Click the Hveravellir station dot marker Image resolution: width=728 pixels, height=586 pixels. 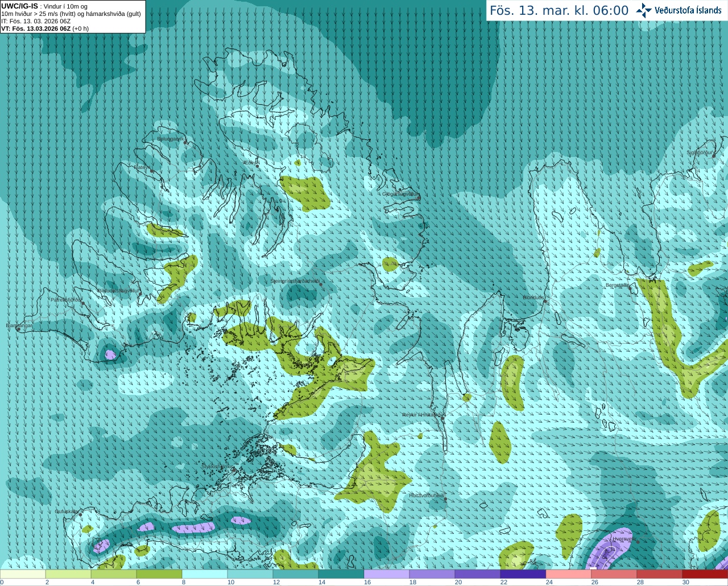[638, 542]
